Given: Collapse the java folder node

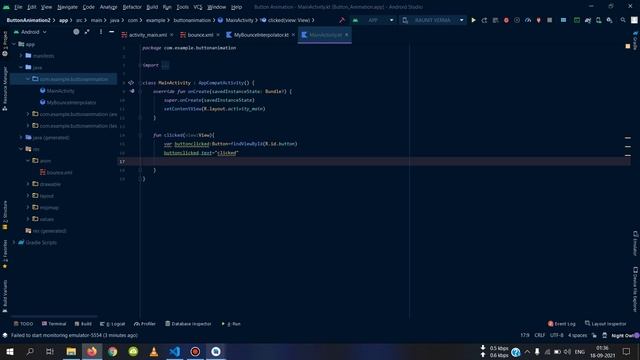Looking at the screenshot, I should 21,67.
